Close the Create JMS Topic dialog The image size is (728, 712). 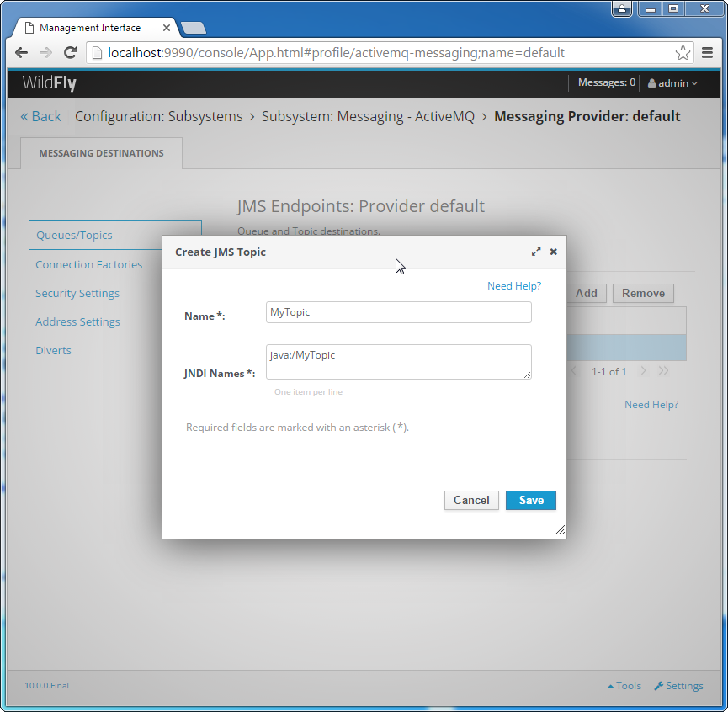[554, 252]
